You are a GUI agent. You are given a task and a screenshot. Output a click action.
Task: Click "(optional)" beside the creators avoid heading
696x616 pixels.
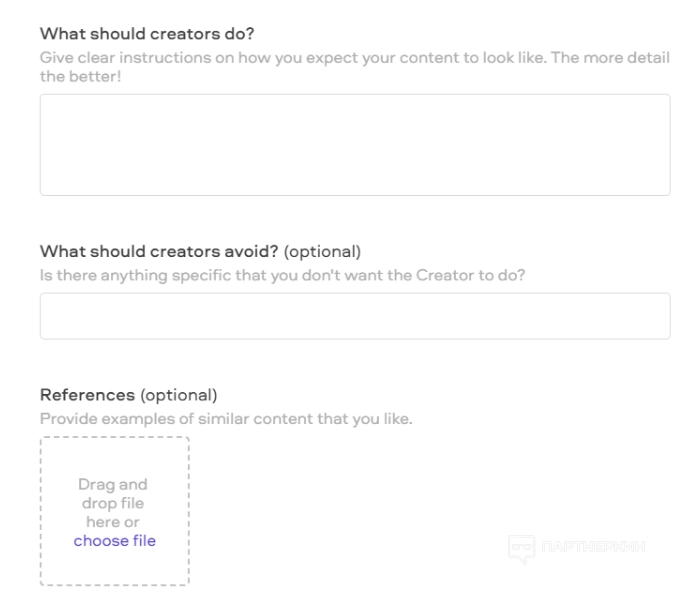[323, 250]
